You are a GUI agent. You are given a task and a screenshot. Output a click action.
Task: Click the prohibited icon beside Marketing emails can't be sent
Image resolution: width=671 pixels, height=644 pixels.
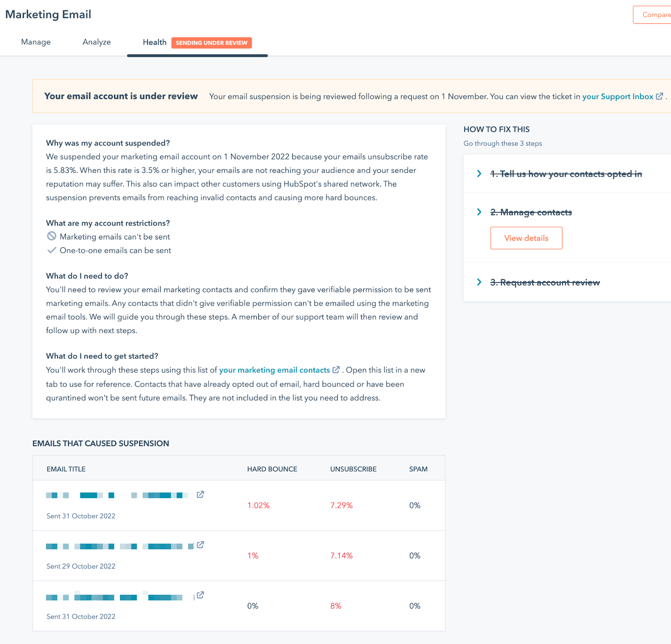click(51, 236)
